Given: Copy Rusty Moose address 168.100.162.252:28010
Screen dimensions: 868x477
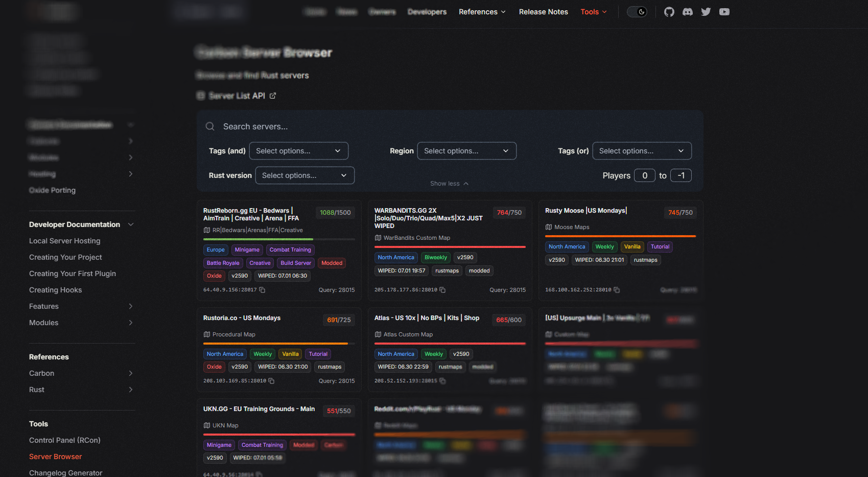Looking at the screenshot, I should click(x=617, y=290).
